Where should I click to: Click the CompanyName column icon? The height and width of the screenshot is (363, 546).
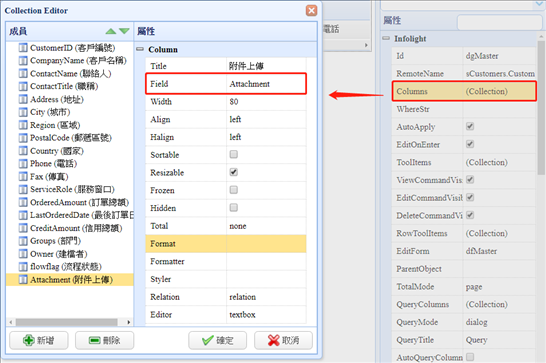(23, 61)
